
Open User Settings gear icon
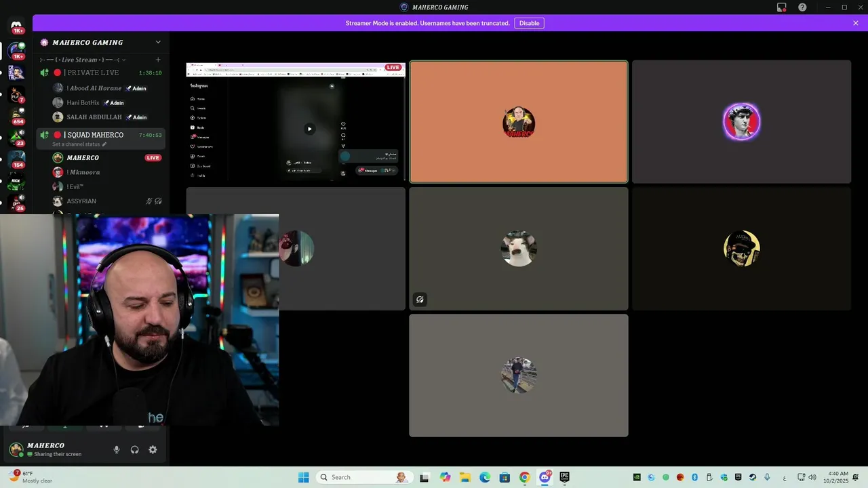click(153, 449)
